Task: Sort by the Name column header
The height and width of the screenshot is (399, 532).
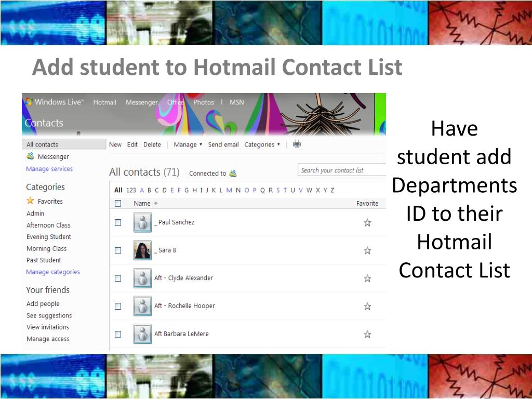Action: click(x=142, y=203)
